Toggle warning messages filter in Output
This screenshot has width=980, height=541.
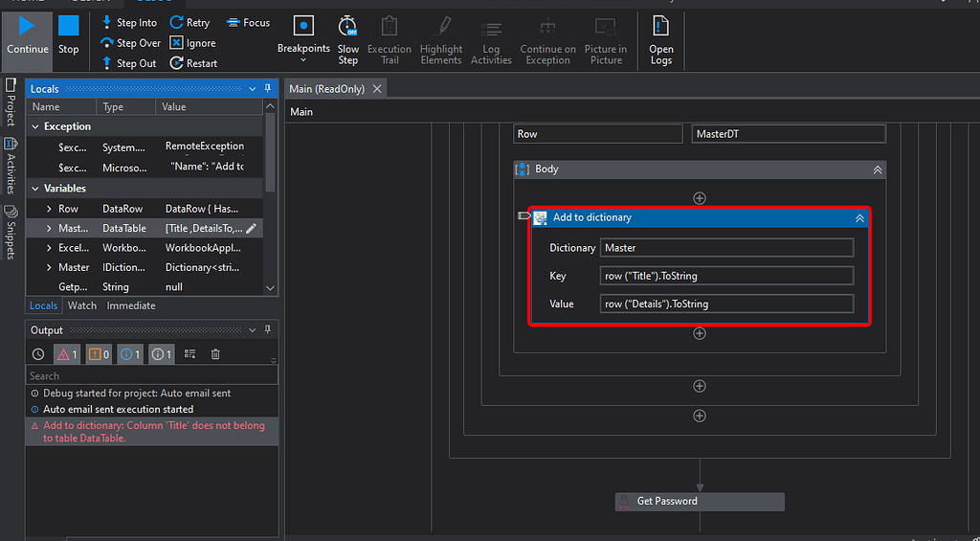point(100,354)
